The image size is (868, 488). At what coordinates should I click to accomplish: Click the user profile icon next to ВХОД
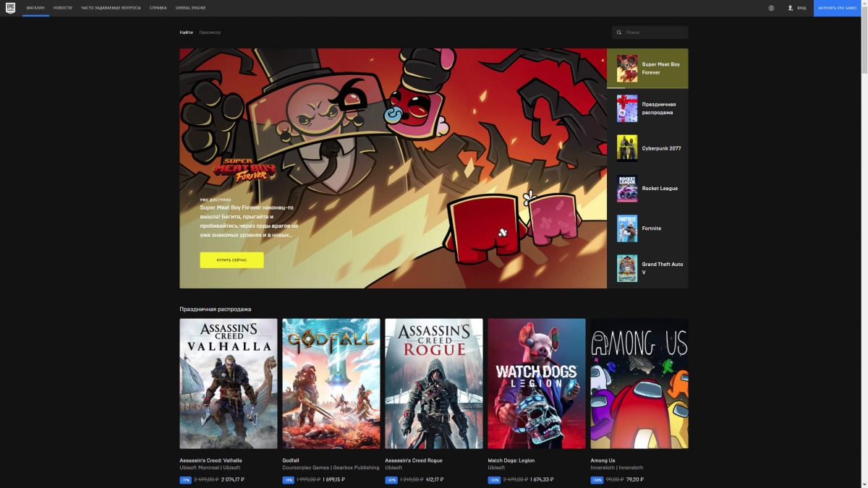tap(790, 8)
